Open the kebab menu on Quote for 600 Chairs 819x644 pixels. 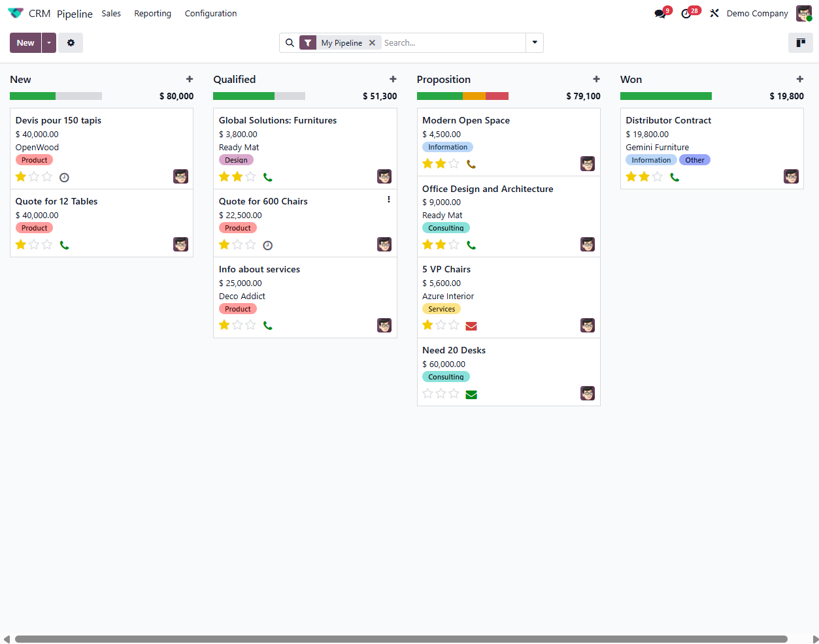pos(389,199)
